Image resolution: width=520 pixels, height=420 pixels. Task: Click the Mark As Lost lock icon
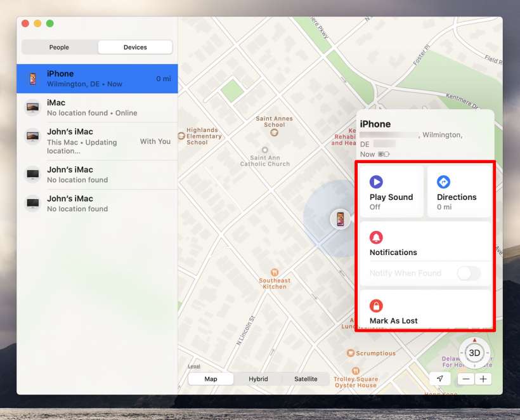click(x=376, y=306)
